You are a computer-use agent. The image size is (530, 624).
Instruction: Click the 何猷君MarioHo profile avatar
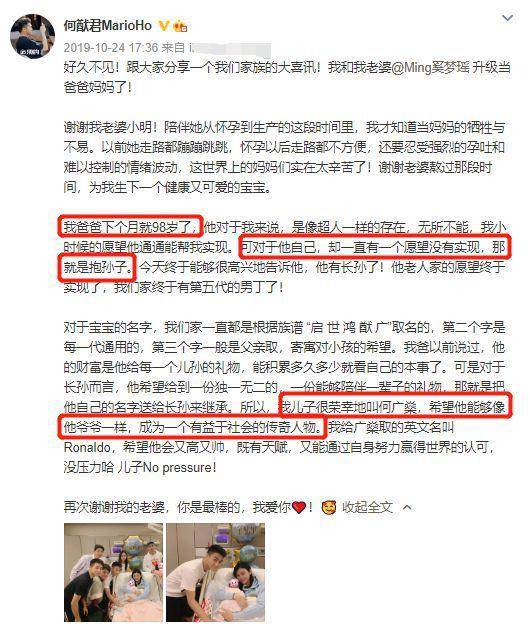(x=33, y=36)
